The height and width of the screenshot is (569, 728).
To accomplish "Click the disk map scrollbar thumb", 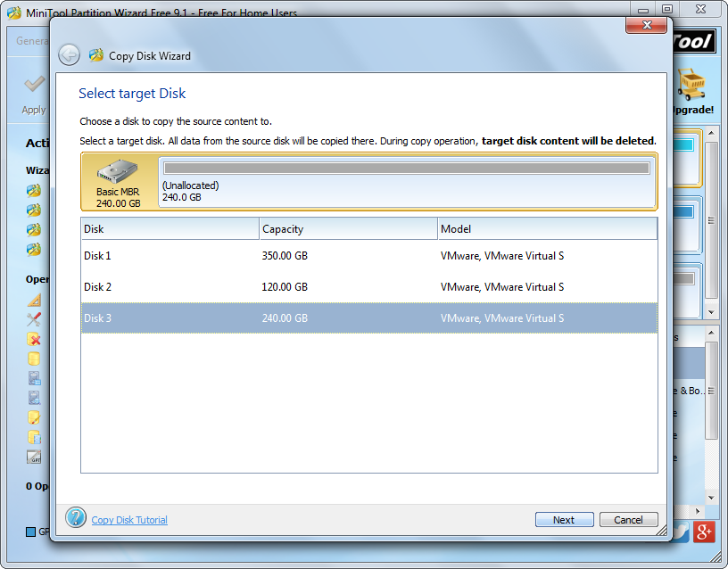I will tap(711, 220).
